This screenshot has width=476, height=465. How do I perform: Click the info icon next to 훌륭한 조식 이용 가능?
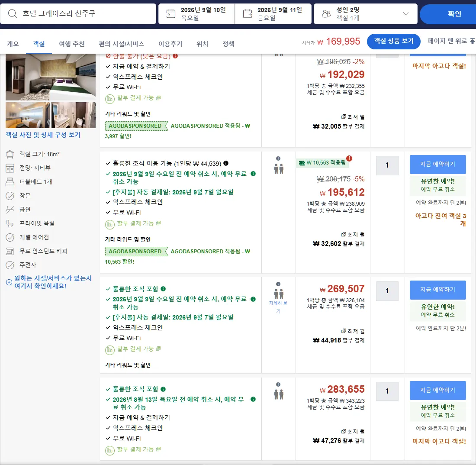[226, 163]
